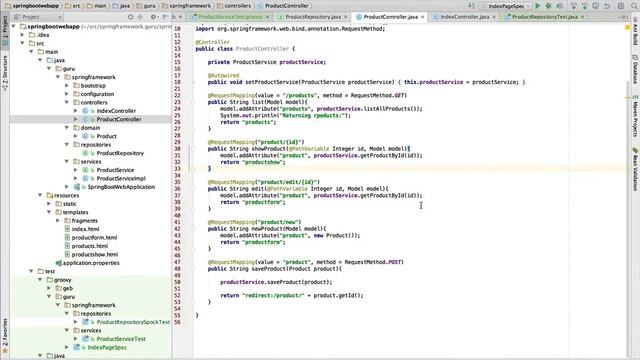The height and width of the screenshot is (360, 640).
Task: Expand the .idea folder arrow
Action: [22, 35]
